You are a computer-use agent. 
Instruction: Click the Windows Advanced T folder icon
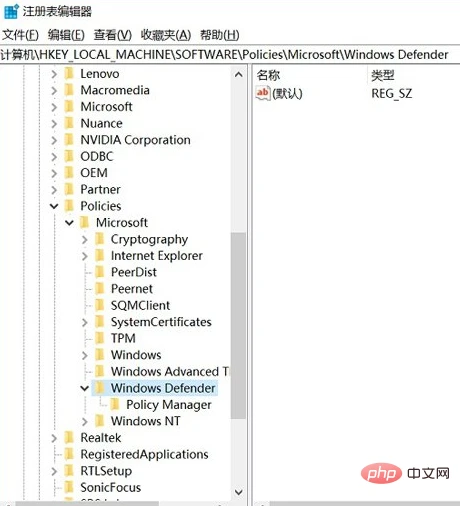click(x=99, y=371)
